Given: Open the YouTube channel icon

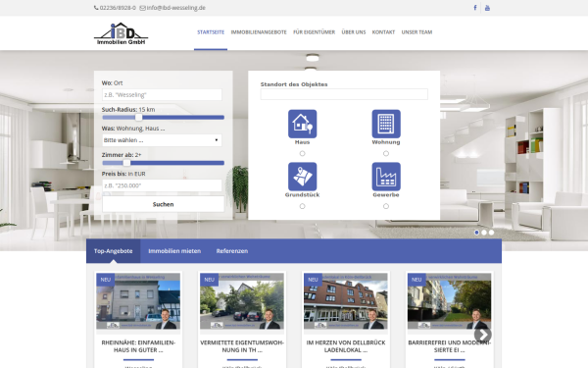Looking at the screenshot, I should click(487, 8).
